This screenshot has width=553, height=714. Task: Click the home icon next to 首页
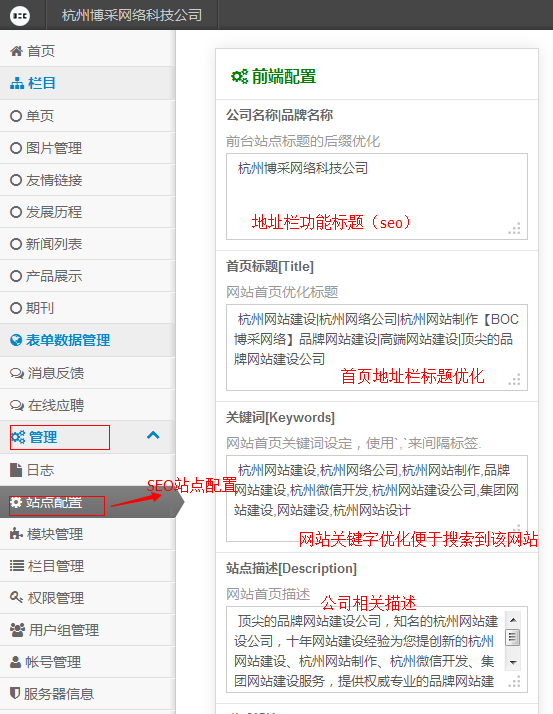pos(16,51)
